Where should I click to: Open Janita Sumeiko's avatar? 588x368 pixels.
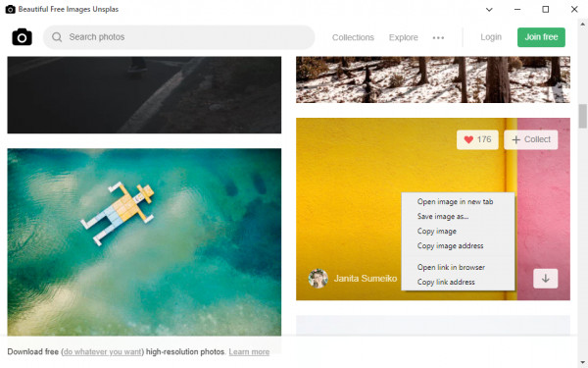coord(318,279)
